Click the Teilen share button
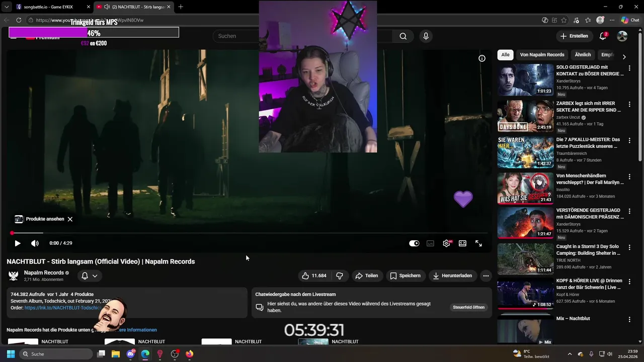Image resolution: width=644 pixels, height=362 pixels. (366, 276)
